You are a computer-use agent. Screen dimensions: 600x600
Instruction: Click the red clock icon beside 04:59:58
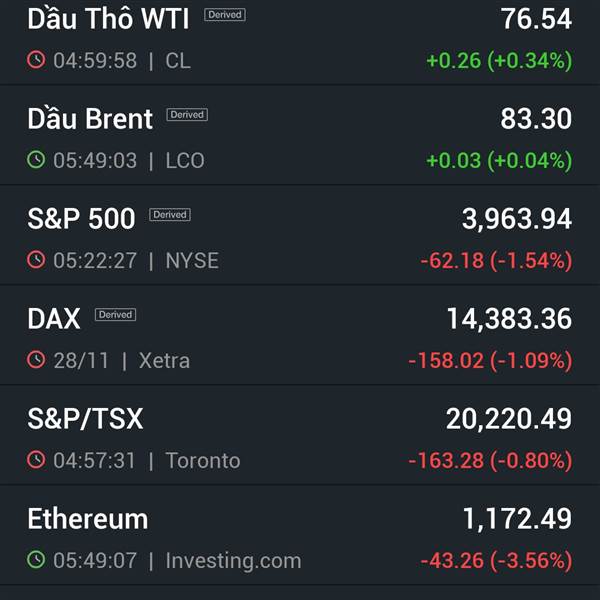point(36,60)
